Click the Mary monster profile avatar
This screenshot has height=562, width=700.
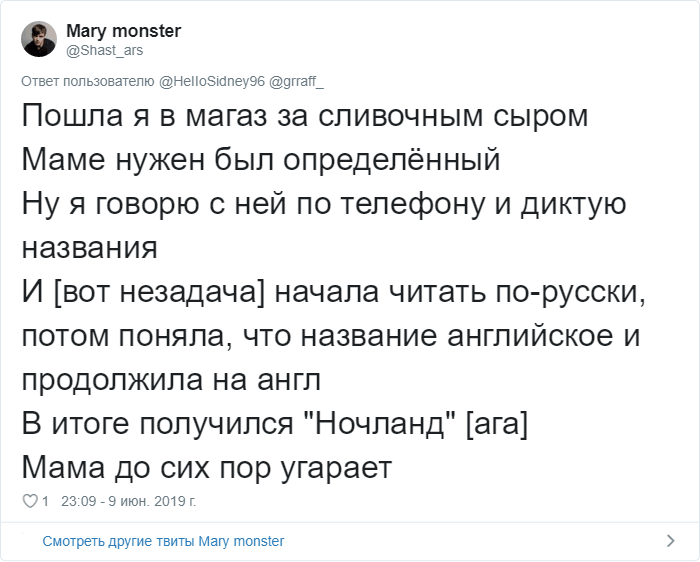pos(39,39)
